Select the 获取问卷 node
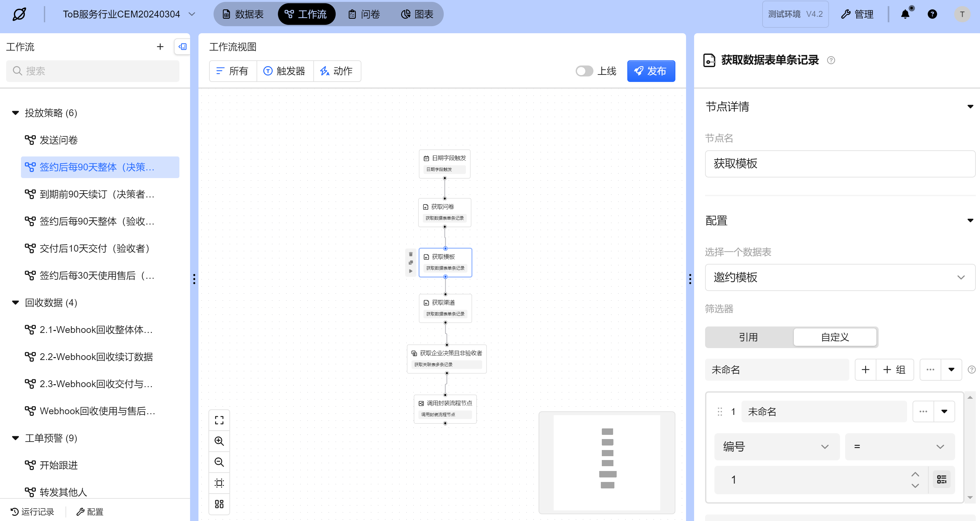Image resolution: width=980 pixels, height=521 pixels. 444,212
